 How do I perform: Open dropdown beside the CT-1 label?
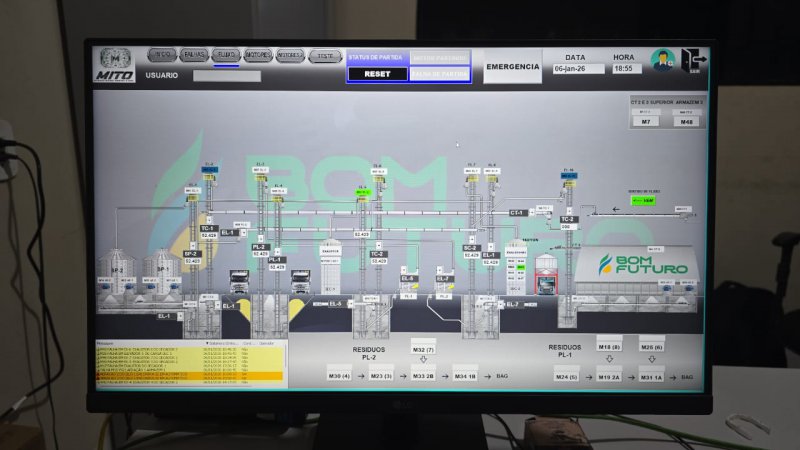[x=531, y=212]
